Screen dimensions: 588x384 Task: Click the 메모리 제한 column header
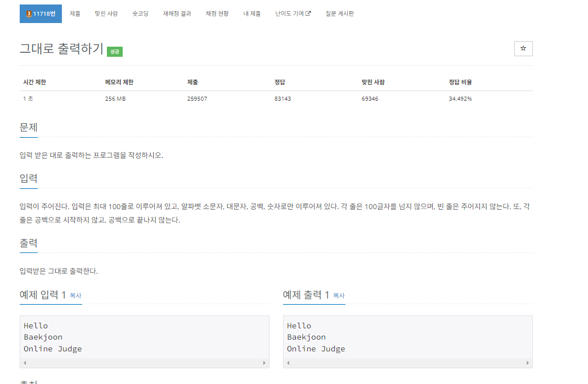point(119,82)
